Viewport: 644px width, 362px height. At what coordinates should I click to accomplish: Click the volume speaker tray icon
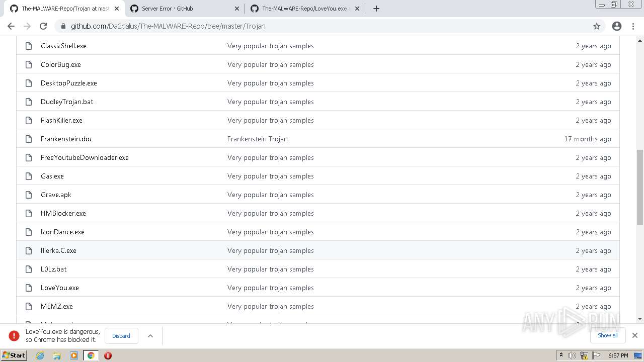pyautogui.click(x=572, y=355)
